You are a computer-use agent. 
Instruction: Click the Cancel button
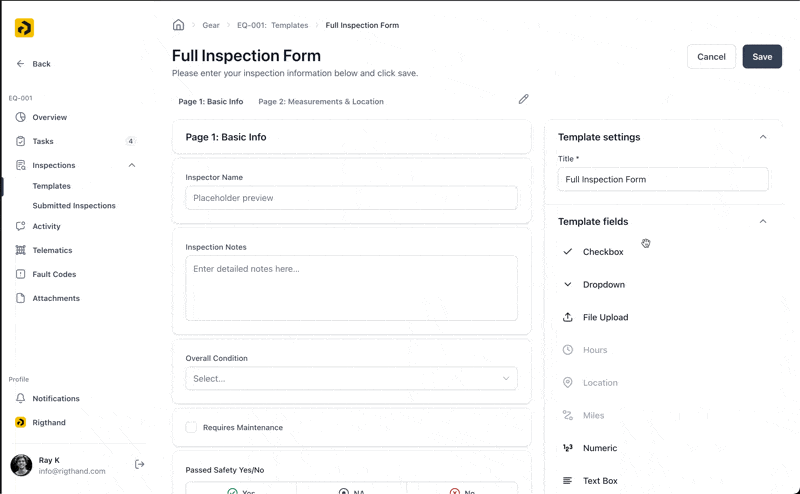711,57
